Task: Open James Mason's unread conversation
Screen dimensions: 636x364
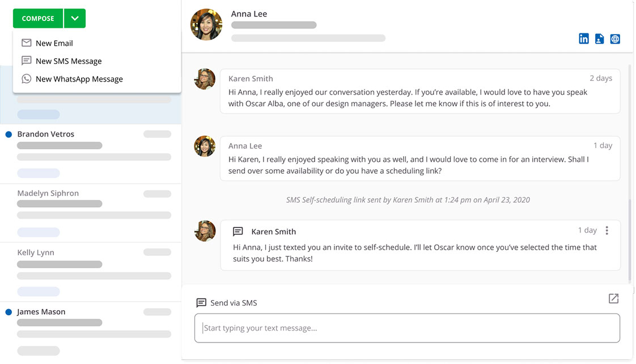Action: pos(41,312)
